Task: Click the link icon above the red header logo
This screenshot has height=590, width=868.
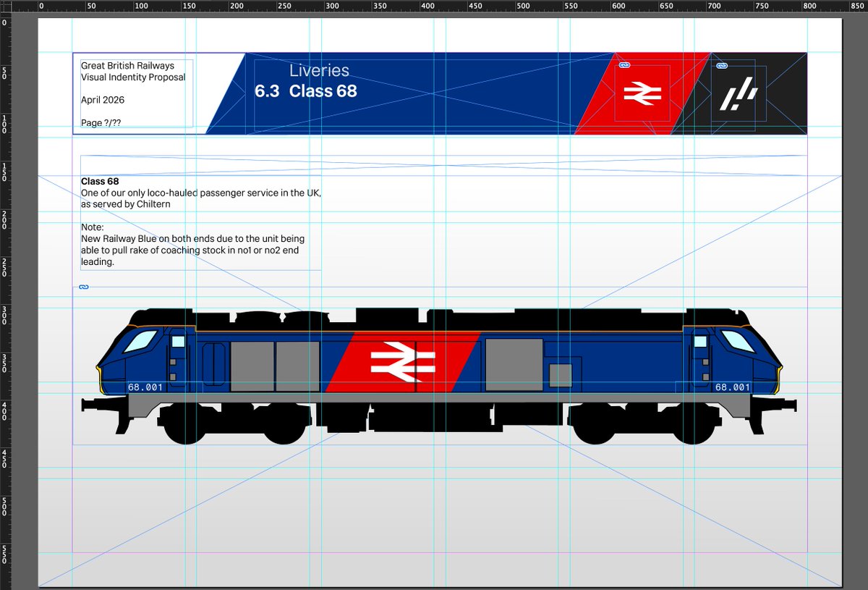Action: coord(626,65)
